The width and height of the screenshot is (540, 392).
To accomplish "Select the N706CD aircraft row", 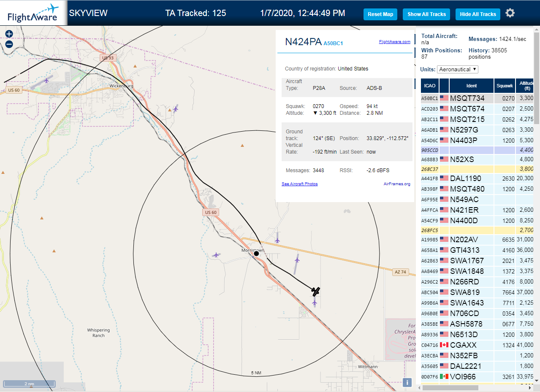I will [477, 314].
